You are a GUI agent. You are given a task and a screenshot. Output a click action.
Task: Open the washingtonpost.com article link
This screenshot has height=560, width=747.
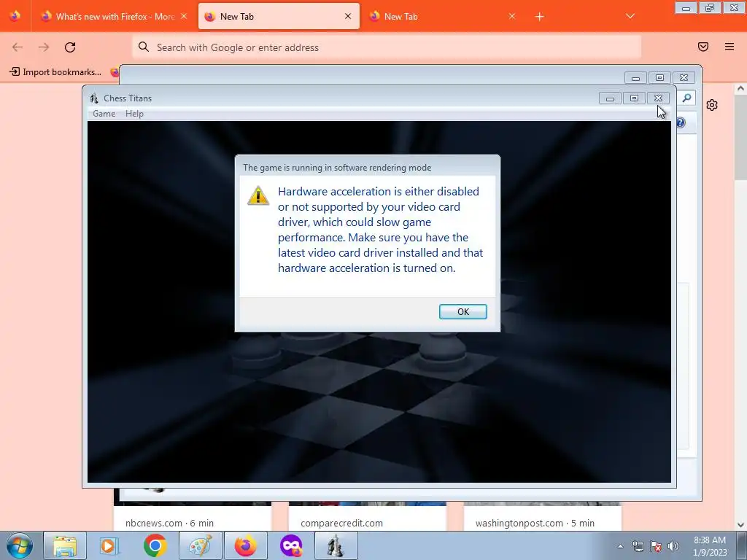click(x=535, y=523)
